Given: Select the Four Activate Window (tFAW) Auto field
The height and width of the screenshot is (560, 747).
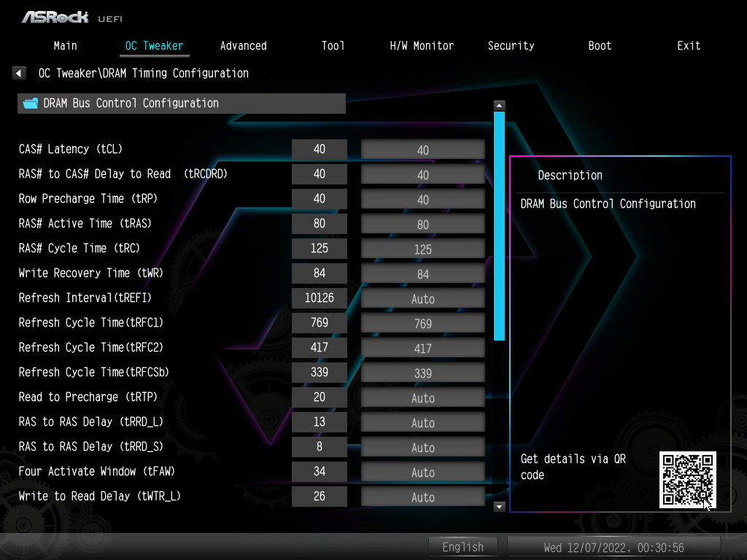Looking at the screenshot, I should 422,472.
